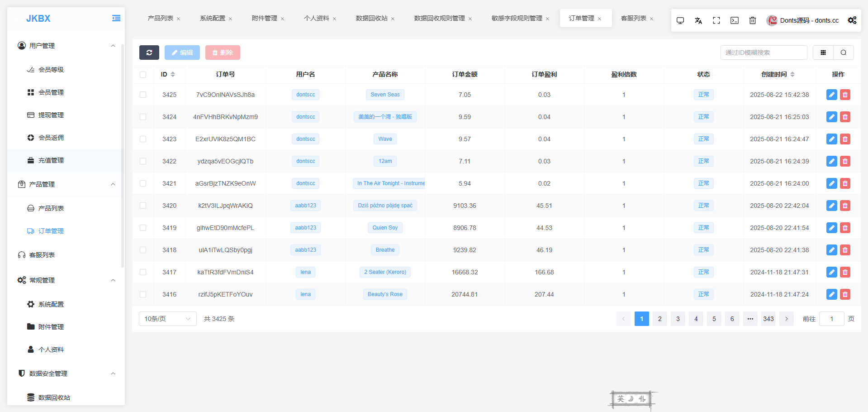Collapse the 数据安全管理 menu section
This screenshot has height=412, width=868.
click(113, 374)
